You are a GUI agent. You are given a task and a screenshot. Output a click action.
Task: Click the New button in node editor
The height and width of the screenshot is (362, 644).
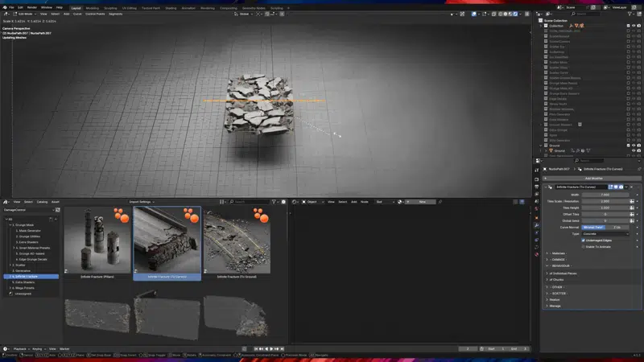tap(420, 202)
